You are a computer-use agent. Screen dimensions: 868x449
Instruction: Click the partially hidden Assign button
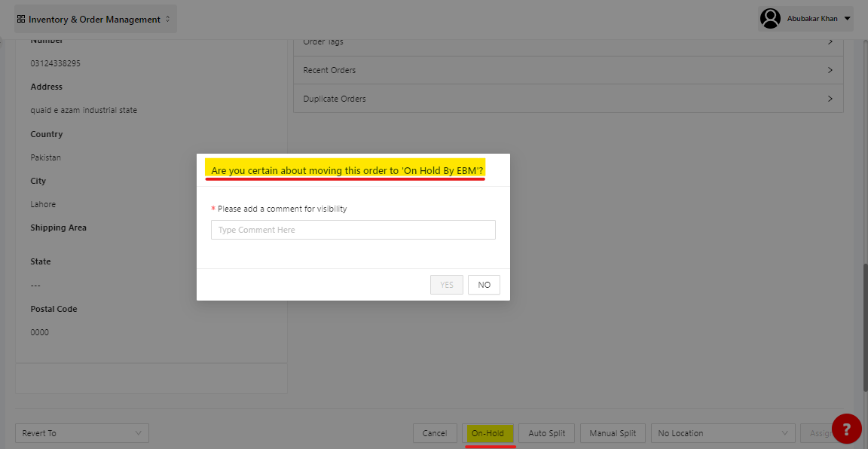click(816, 433)
